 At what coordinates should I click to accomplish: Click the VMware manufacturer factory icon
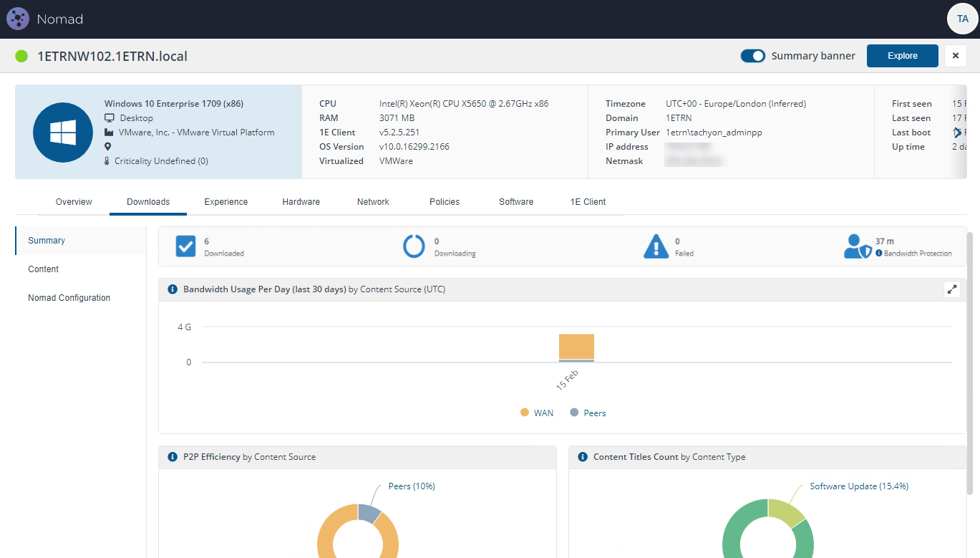click(109, 133)
